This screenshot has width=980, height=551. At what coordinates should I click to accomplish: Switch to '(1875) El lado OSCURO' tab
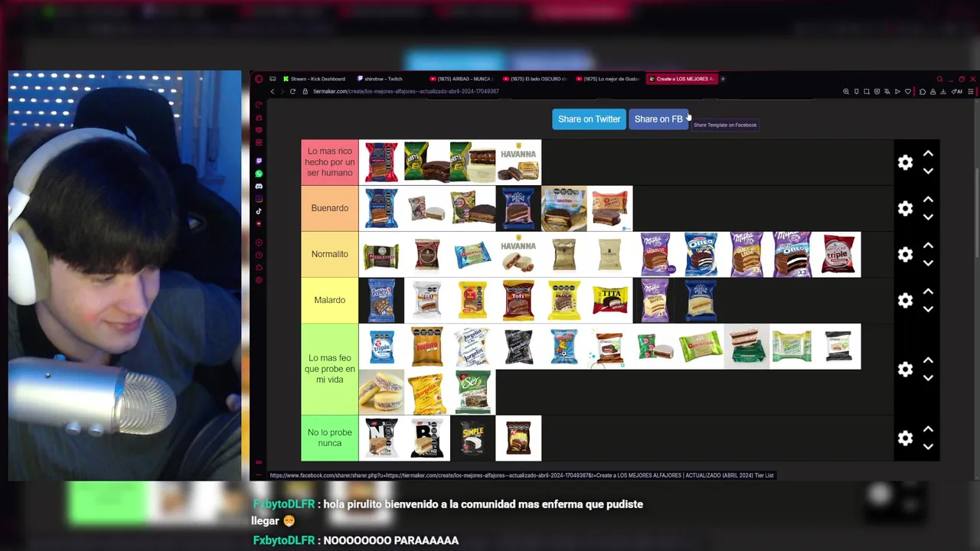[x=534, y=79]
